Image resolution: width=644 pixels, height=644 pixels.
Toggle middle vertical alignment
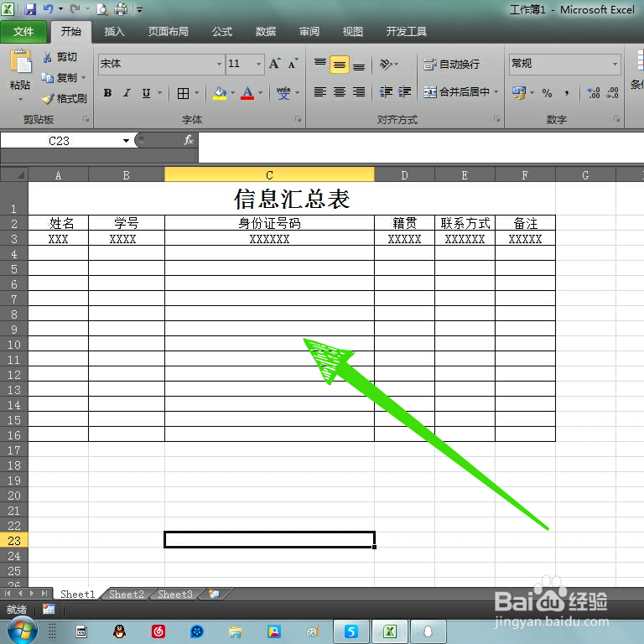pos(340,65)
